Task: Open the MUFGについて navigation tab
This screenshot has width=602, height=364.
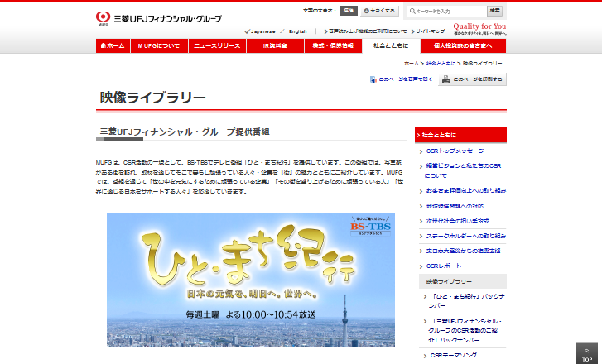Action: [x=159, y=45]
